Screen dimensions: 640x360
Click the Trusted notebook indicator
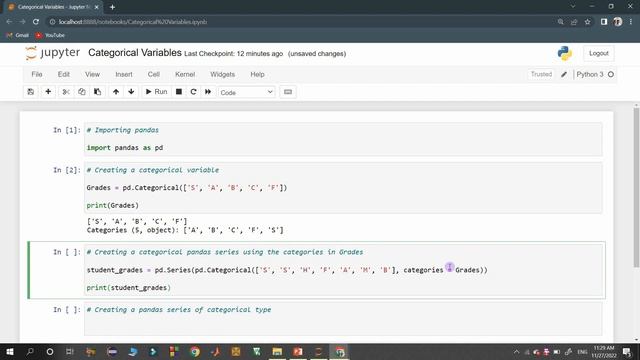point(541,74)
